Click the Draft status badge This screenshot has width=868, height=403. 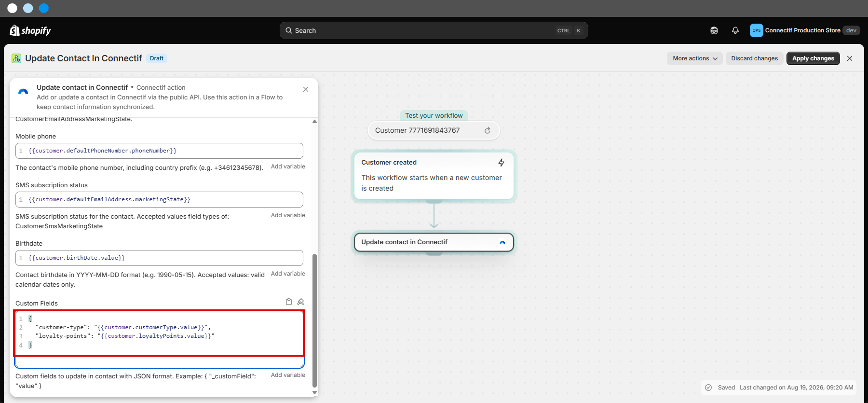pos(157,58)
